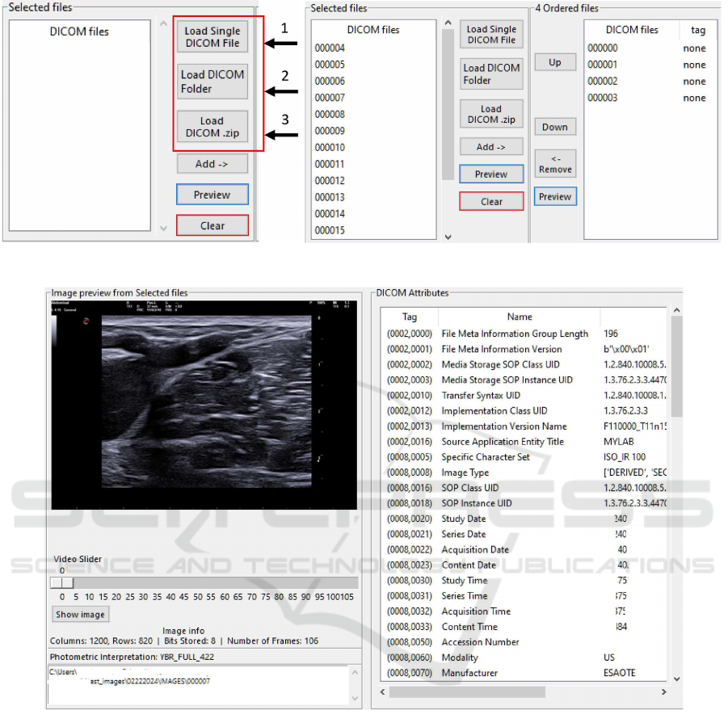Select the Transfer Syntax UID attribute row

point(524,395)
